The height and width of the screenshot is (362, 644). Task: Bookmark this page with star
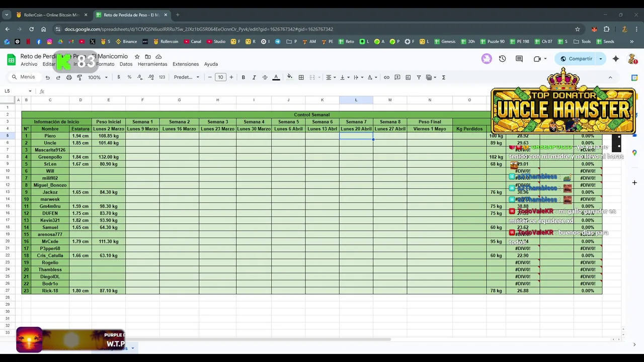(x=578, y=29)
